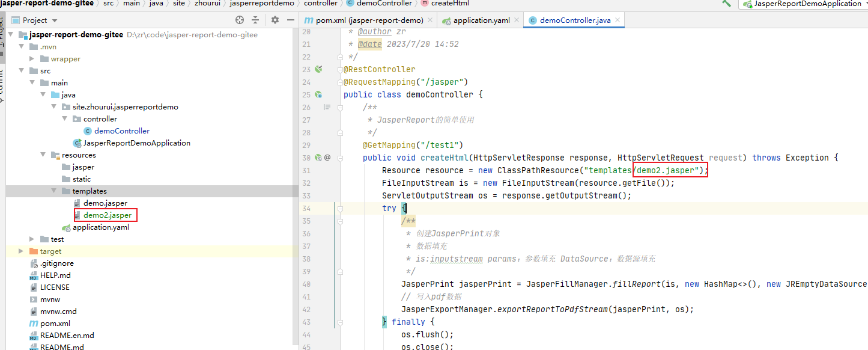868x350 pixels.
Task: Collapse the .mvn folder arrow
Action: click(21, 46)
